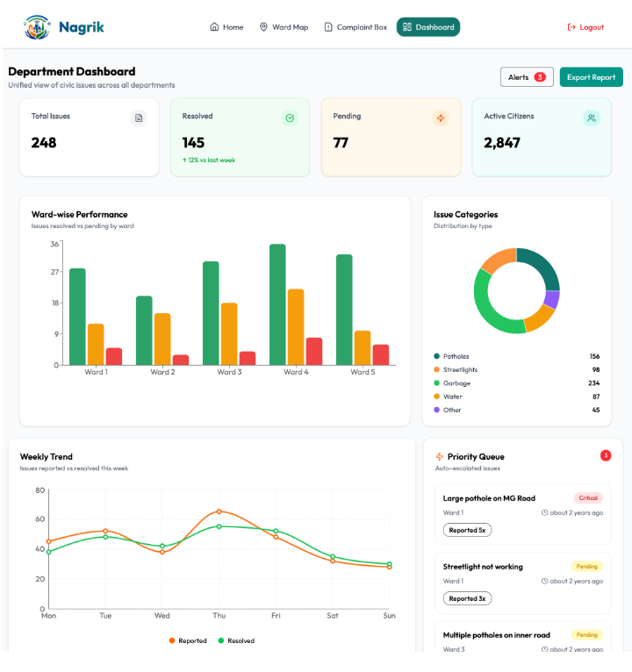Click the Garbage count 234
Screen dimensions: 632x672
[594, 383]
